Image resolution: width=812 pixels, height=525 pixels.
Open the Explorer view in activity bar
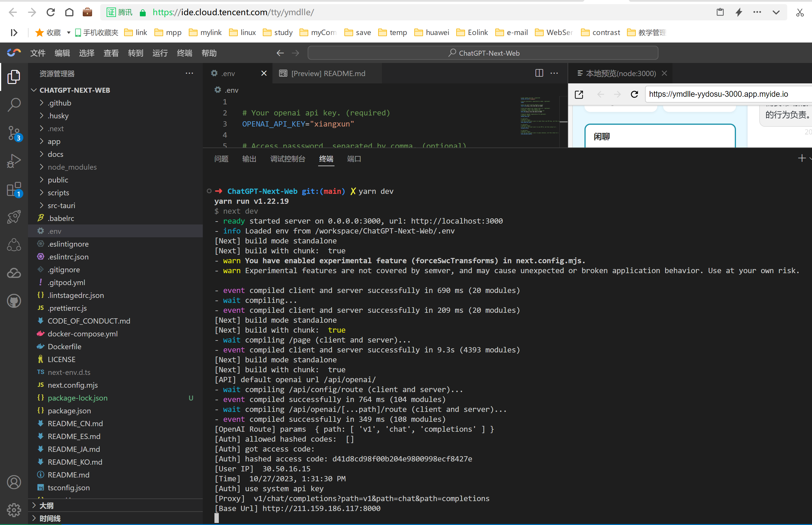14,77
